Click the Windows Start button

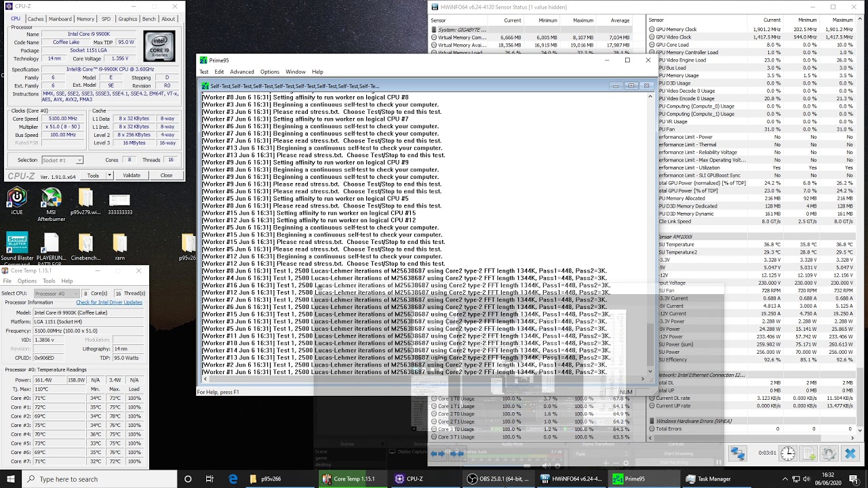[x=12, y=479]
